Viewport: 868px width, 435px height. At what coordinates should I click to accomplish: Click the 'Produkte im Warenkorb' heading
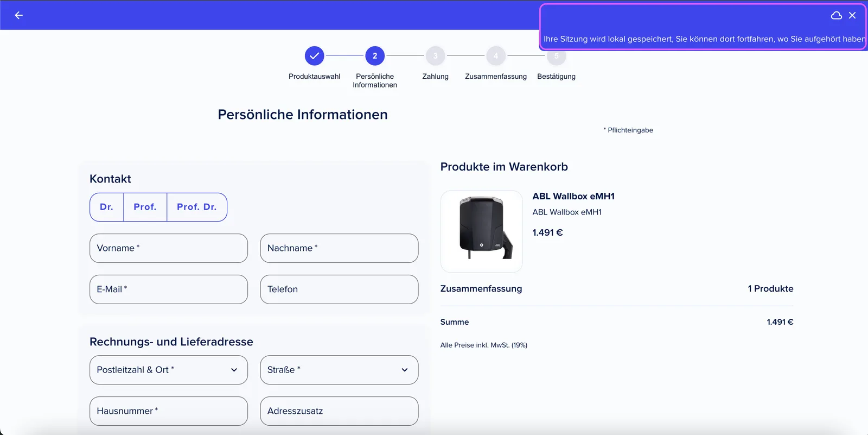point(504,167)
